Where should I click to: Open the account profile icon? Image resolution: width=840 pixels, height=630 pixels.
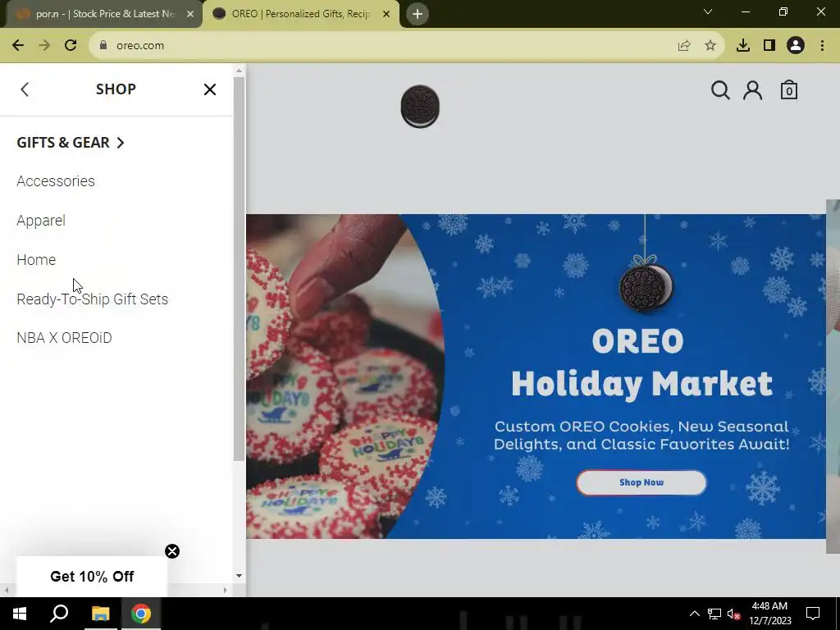tap(752, 90)
